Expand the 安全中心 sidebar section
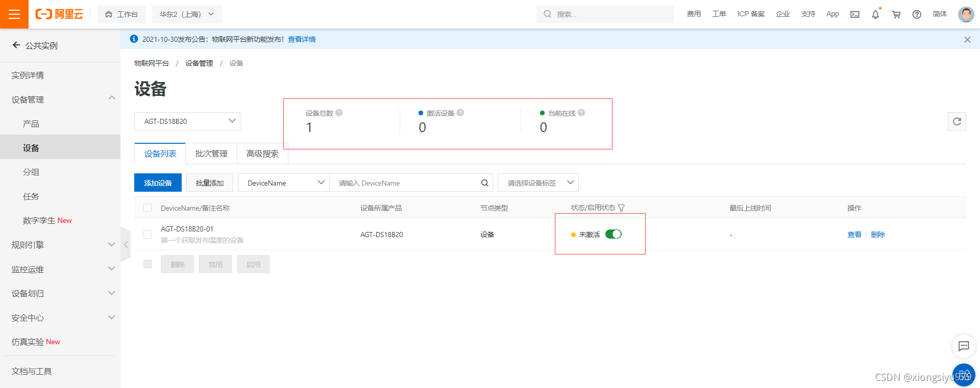Image resolution: width=980 pixels, height=388 pixels. [112, 318]
